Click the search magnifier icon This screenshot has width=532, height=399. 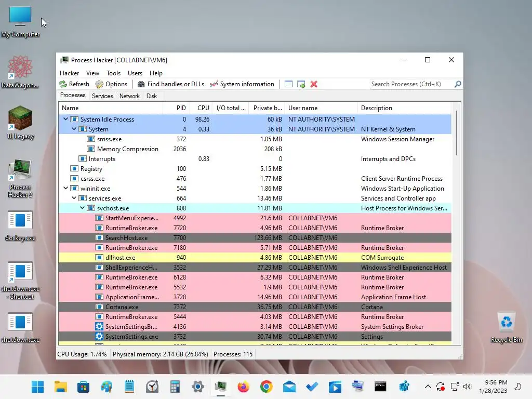(x=458, y=84)
